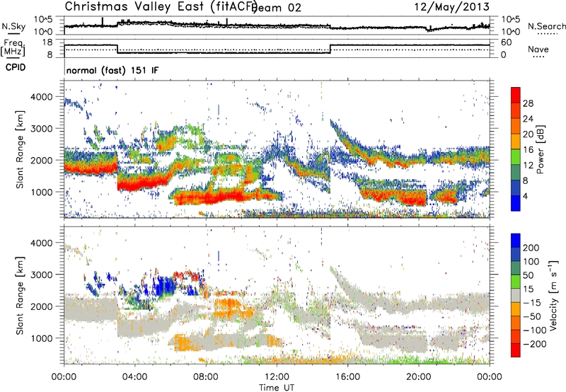Click the '10^5' tick next to N.Search
This screenshot has width=566, height=392.
tap(511, 20)
